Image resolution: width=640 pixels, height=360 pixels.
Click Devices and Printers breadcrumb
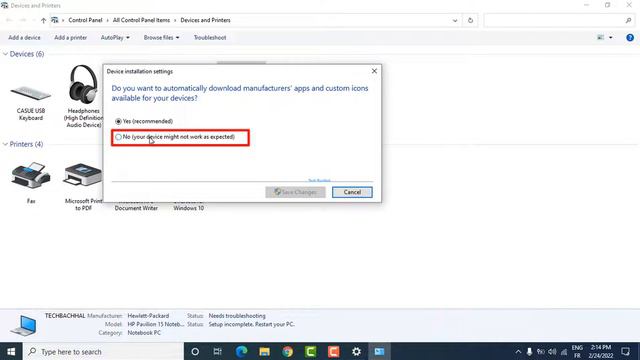click(x=205, y=20)
